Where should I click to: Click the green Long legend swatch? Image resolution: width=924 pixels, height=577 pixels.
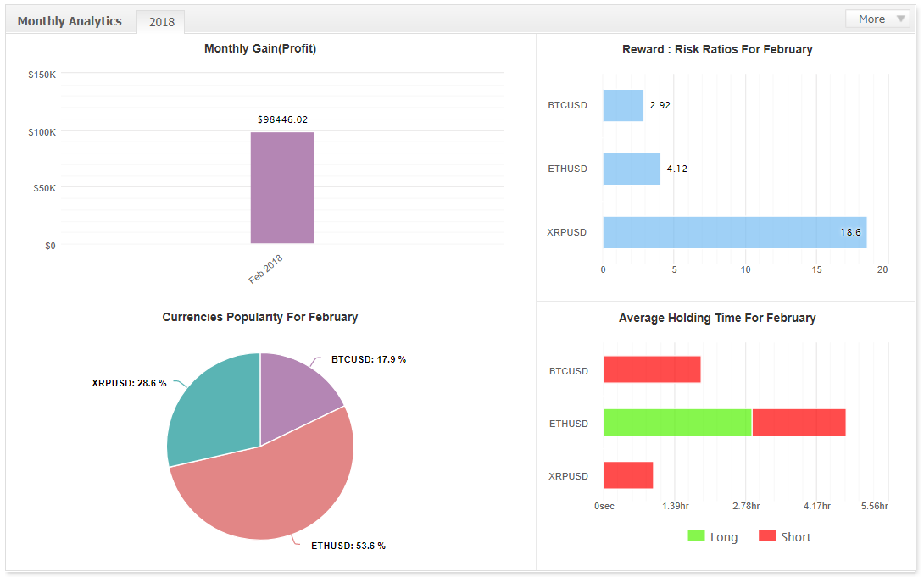click(696, 535)
